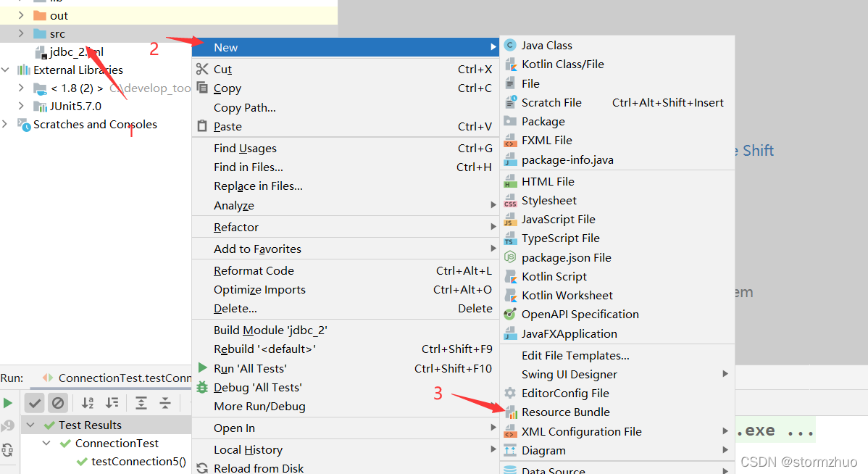This screenshot has height=474, width=868.
Task: Click the TypeScript File icon
Action: (510, 238)
